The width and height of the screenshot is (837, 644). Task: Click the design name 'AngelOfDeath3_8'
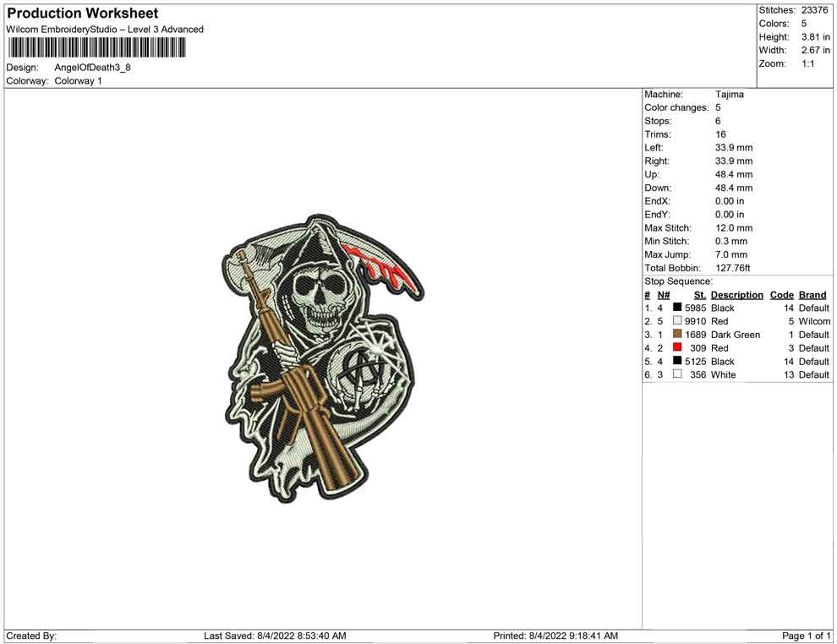[x=92, y=68]
